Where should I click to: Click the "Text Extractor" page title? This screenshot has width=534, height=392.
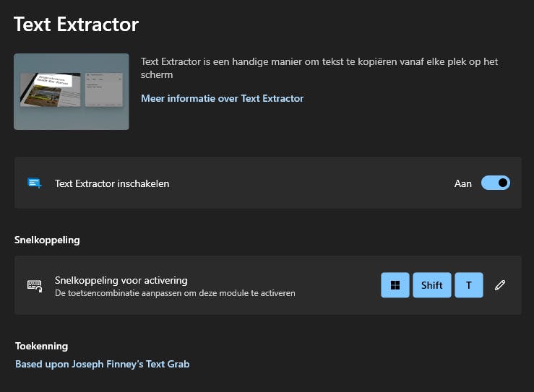(76, 25)
